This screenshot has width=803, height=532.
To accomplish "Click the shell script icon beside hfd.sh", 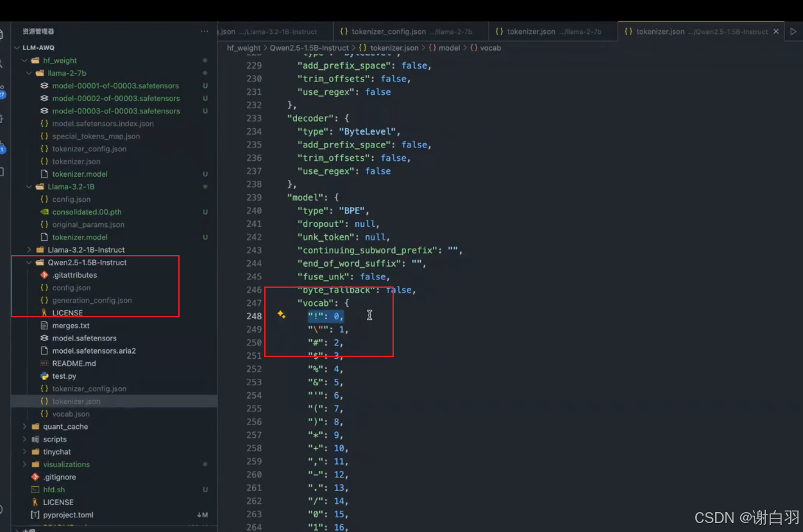I will tap(35, 490).
